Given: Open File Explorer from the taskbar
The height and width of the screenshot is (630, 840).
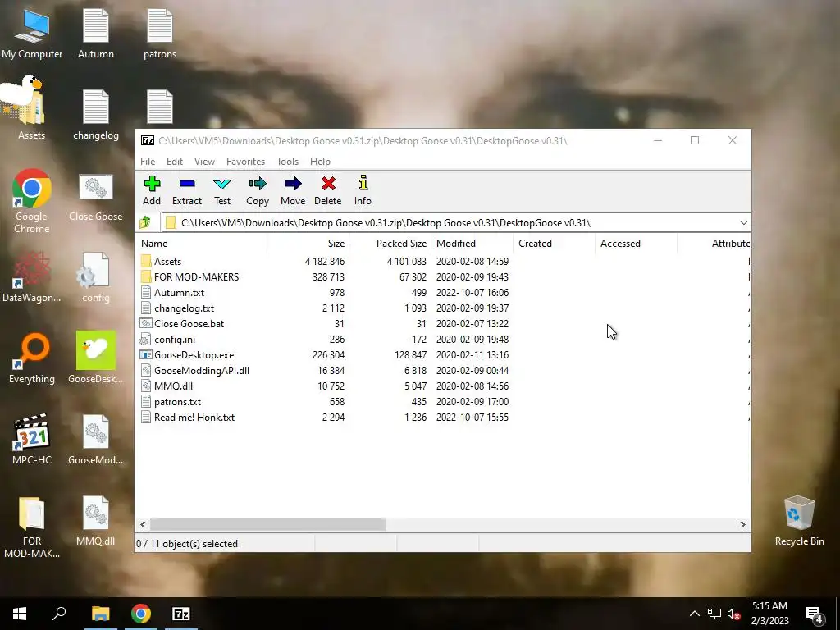Looking at the screenshot, I should pos(100,614).
